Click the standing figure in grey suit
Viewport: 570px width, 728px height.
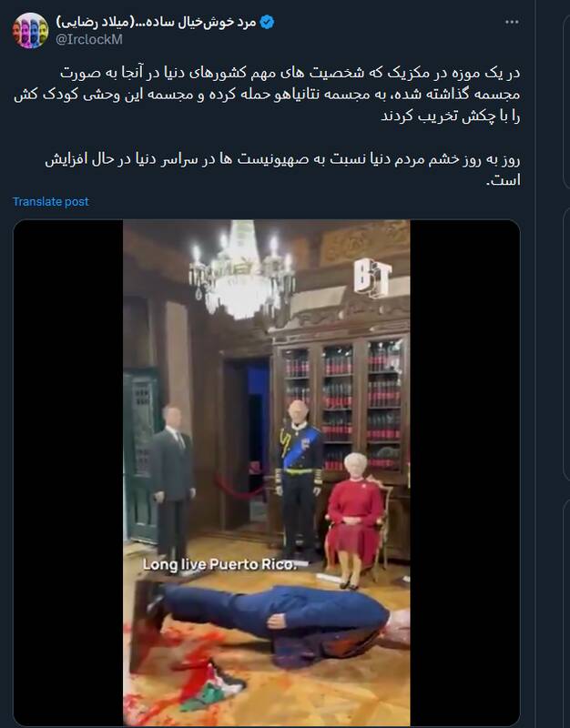pos(173,485)
